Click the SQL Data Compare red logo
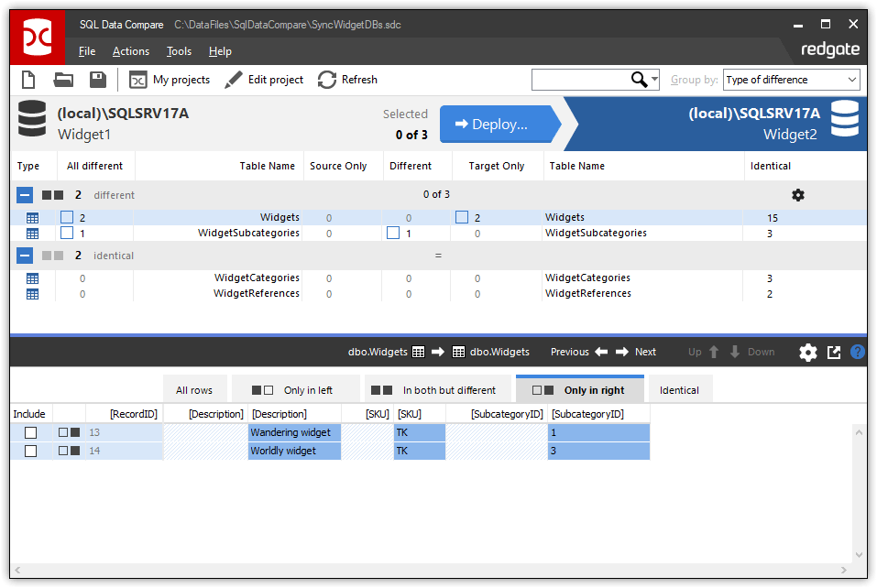 [x=37, y=38]
